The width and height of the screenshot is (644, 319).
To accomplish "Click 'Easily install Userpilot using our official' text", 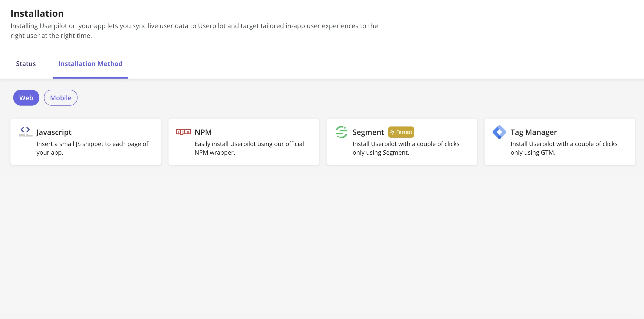I will 249,144.
